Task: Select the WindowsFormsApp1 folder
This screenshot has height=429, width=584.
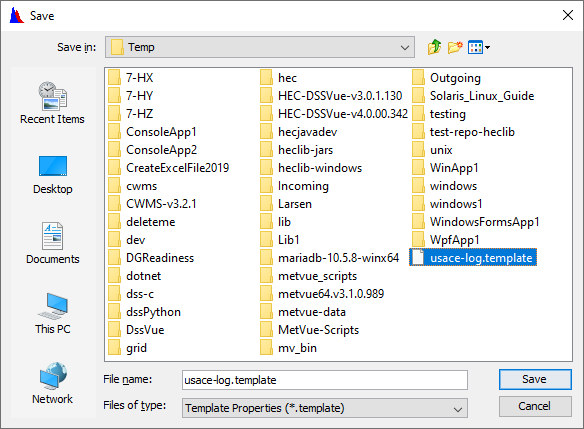Action: click(x=476, y=222)
